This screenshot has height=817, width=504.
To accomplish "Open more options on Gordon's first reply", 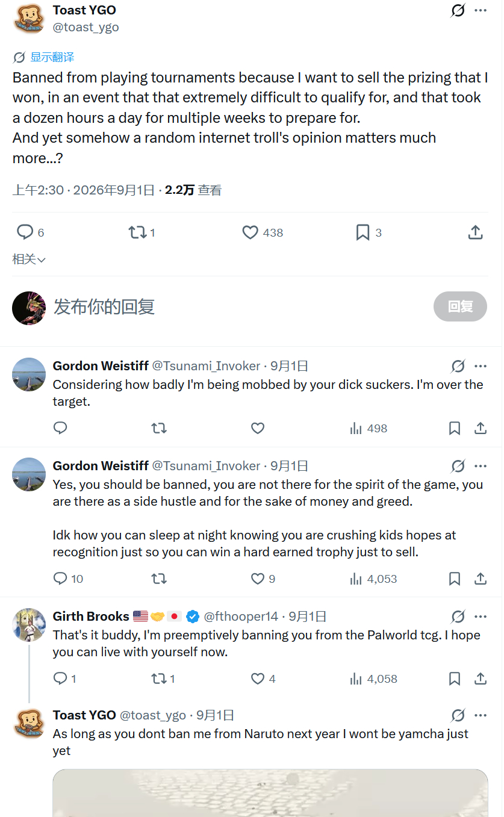I will [480, 366].
